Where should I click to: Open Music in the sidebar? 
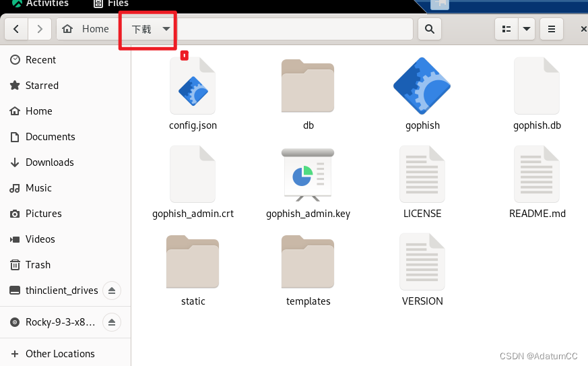click(x=65, y=187)
